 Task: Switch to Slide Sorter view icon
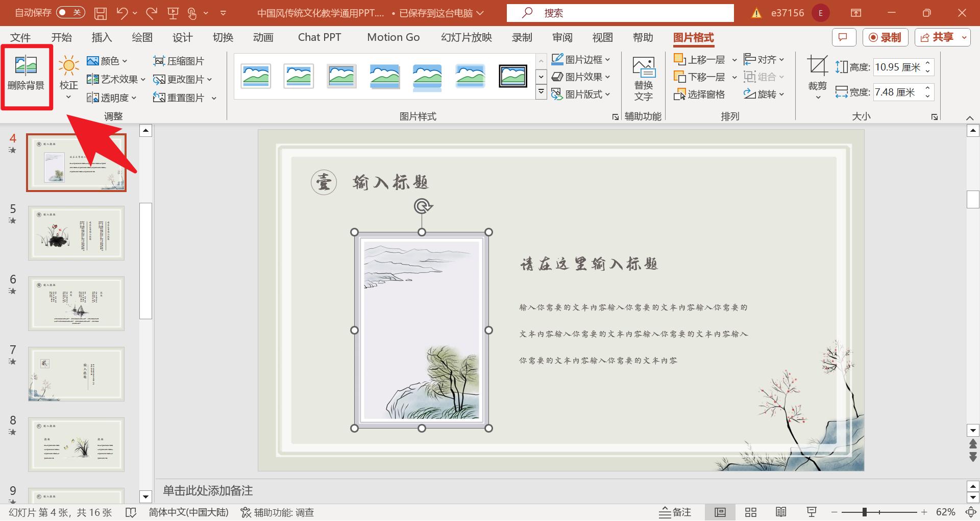coord(750,512)
